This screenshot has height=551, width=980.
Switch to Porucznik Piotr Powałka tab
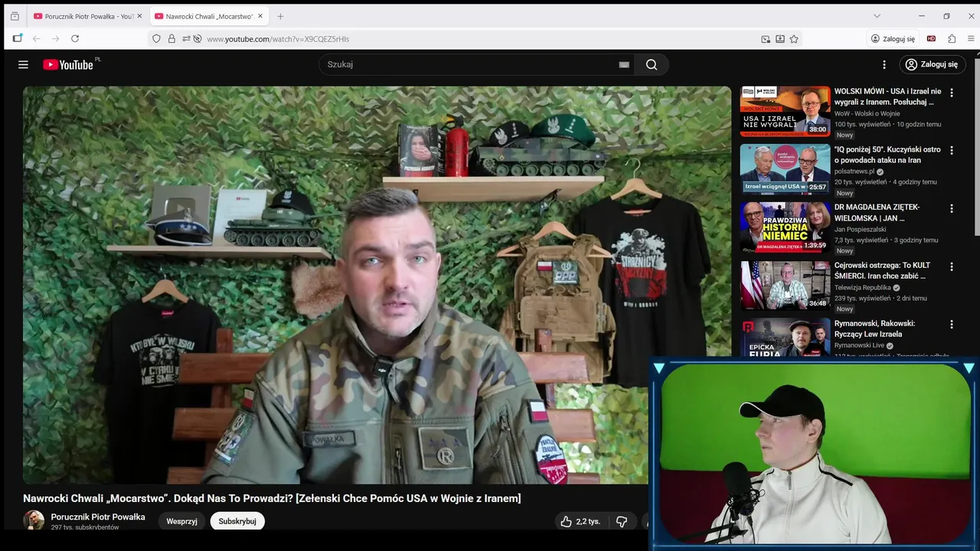pyautogui.click(x=87, y=16)
